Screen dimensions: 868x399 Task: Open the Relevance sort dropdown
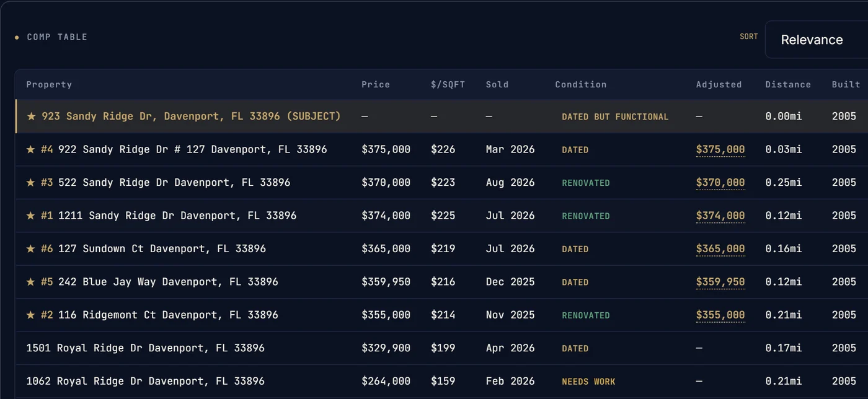[817, 40]
